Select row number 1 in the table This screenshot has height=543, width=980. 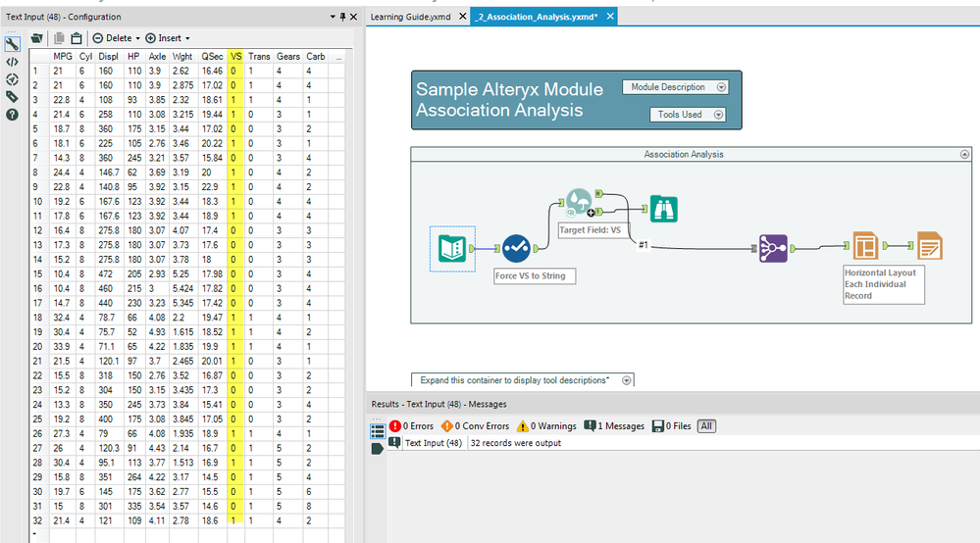pyautogui.click(x=36, y=72)
